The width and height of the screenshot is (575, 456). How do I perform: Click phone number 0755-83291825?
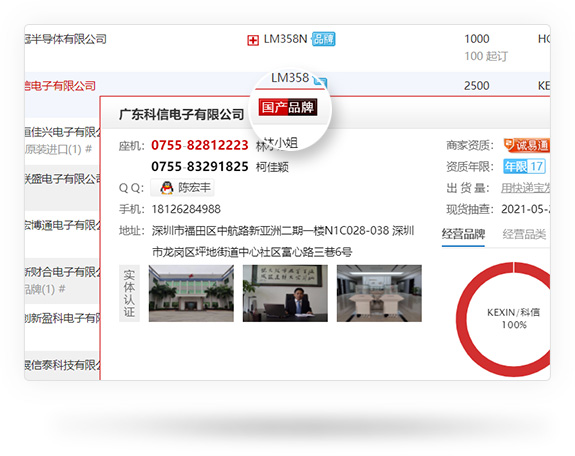click(199, 167)
